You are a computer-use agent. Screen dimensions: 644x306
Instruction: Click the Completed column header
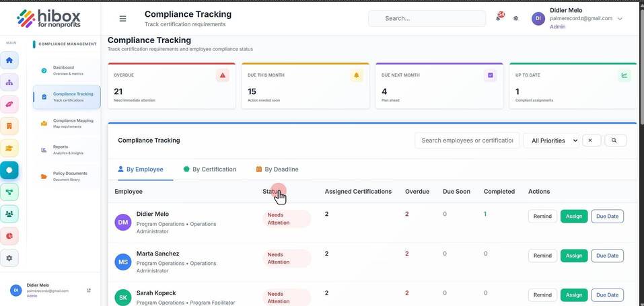tap(499, 192)
